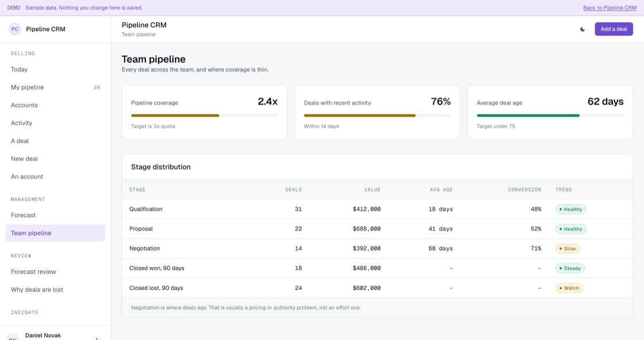Click the Negotiation footnote text

246,308
